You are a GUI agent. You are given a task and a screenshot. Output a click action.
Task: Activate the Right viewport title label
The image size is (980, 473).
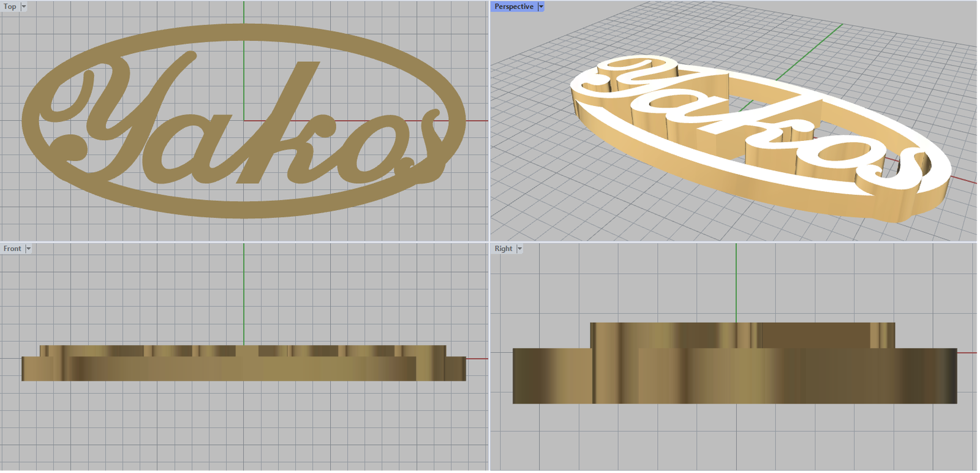pyautogui.click(x=503, y=249)
